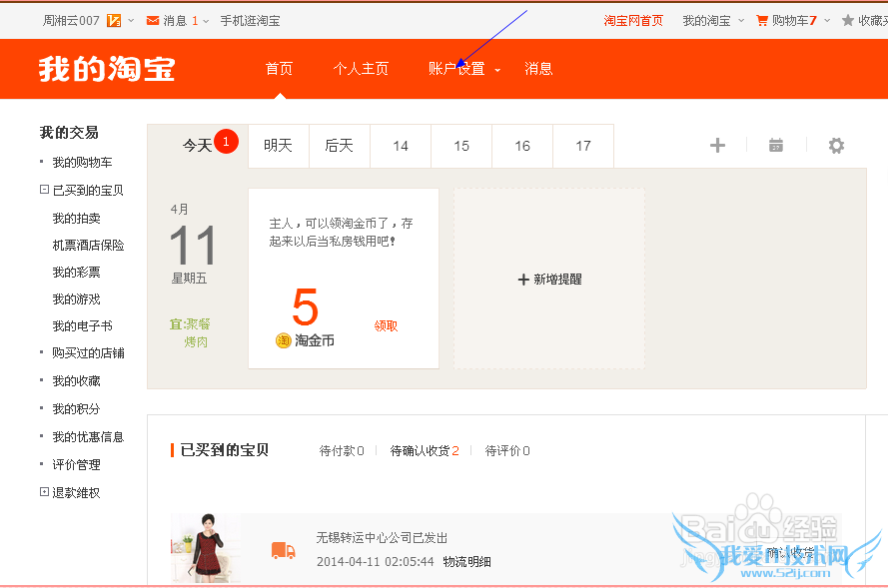Click the 待评价 0 filter link
This screenshot has height=588, width=888.
tap(507, 450)
